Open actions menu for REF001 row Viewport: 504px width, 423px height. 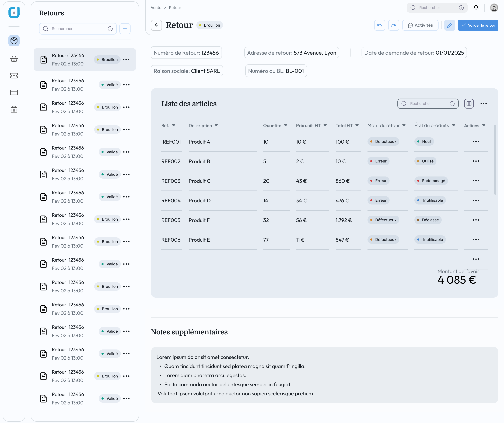476,141
